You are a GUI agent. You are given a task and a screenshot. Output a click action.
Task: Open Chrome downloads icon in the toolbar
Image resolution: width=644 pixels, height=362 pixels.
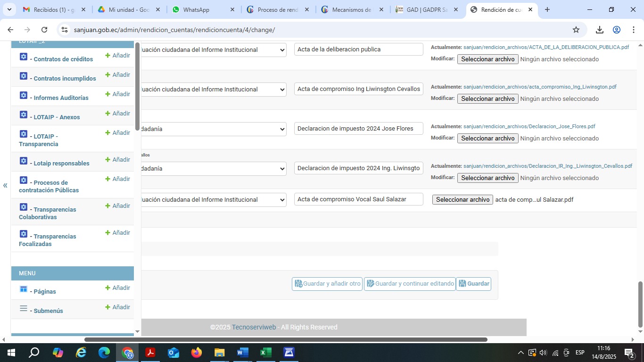599,30
